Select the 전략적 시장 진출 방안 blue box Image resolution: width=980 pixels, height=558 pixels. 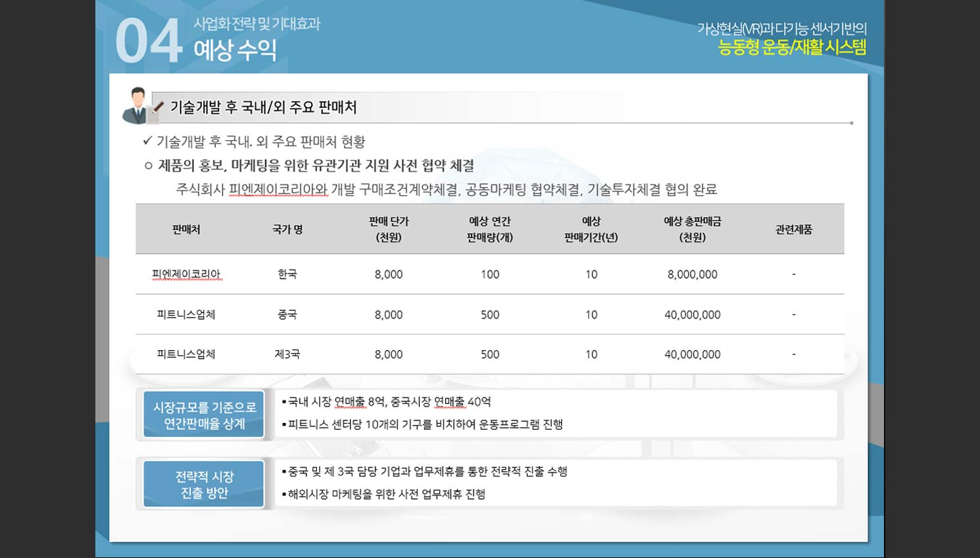(x=204, y=484)
